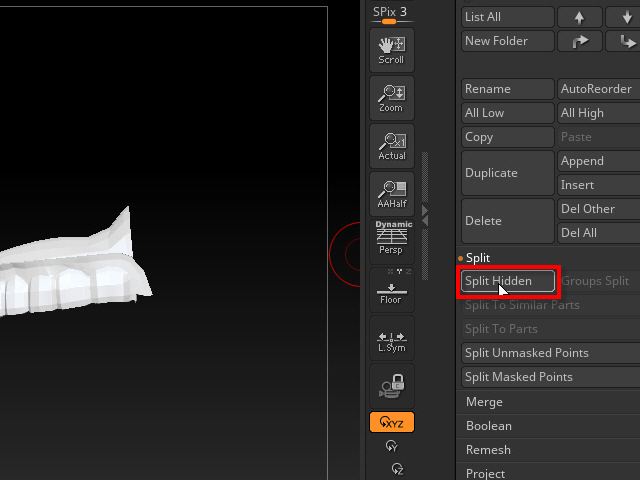The image size is (640, 480).
Task: Expand the Merge section
Action: 484,402
